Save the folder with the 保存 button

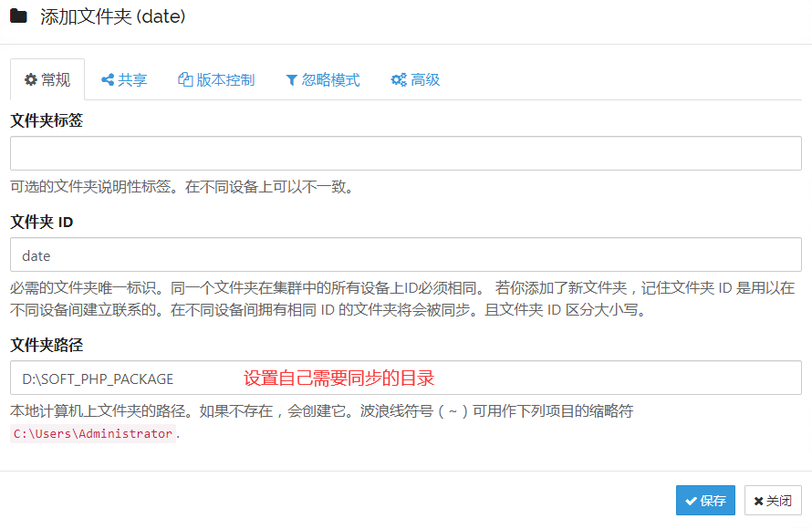(x=705, y=501)
